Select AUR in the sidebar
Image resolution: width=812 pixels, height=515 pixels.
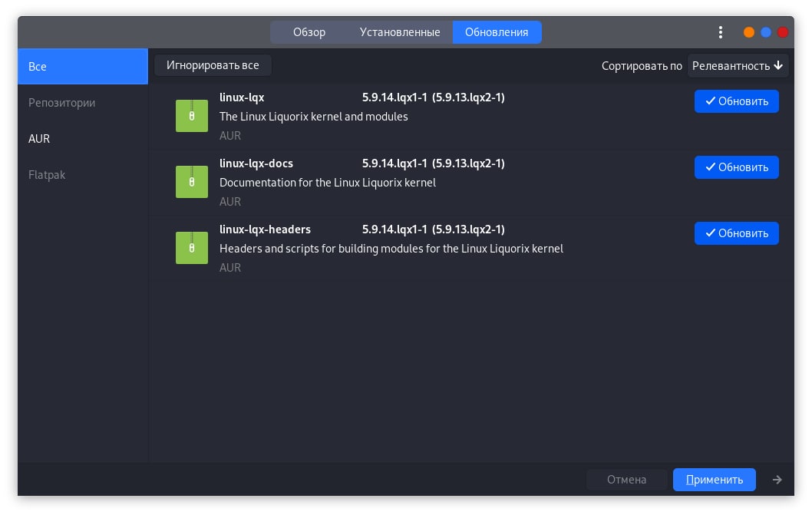[39, 139]
